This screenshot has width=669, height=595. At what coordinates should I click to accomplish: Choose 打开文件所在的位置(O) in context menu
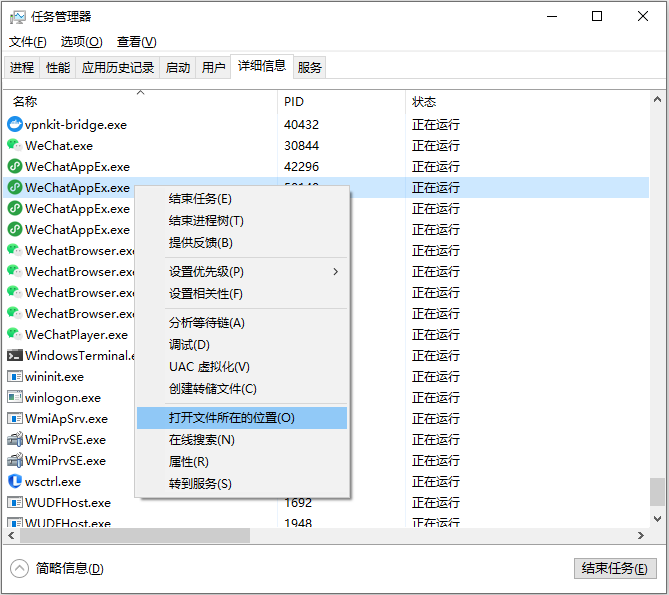coord(242,418)
